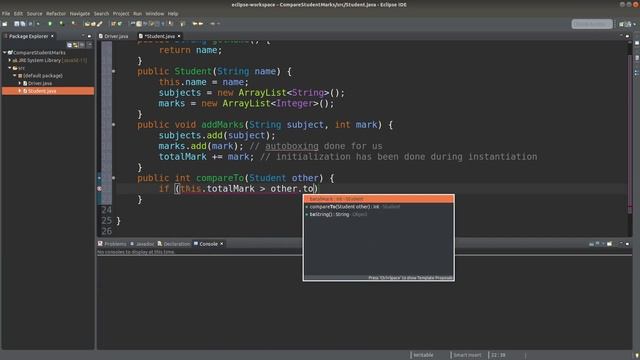Select the compareTo(Student other) autocomplete proposal
This screenshot has height=360, width=640.
(379, 207)
